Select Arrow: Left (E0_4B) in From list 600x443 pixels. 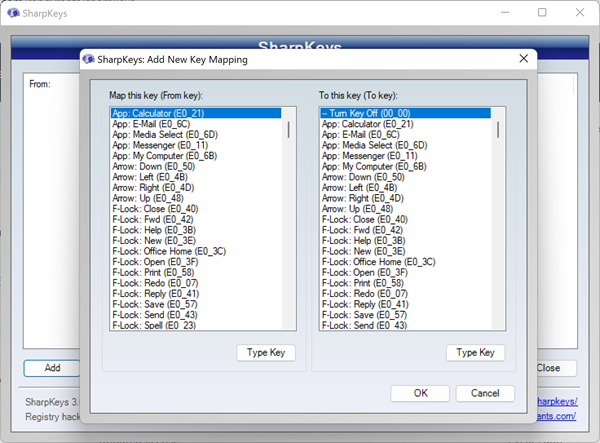[196, 177]
